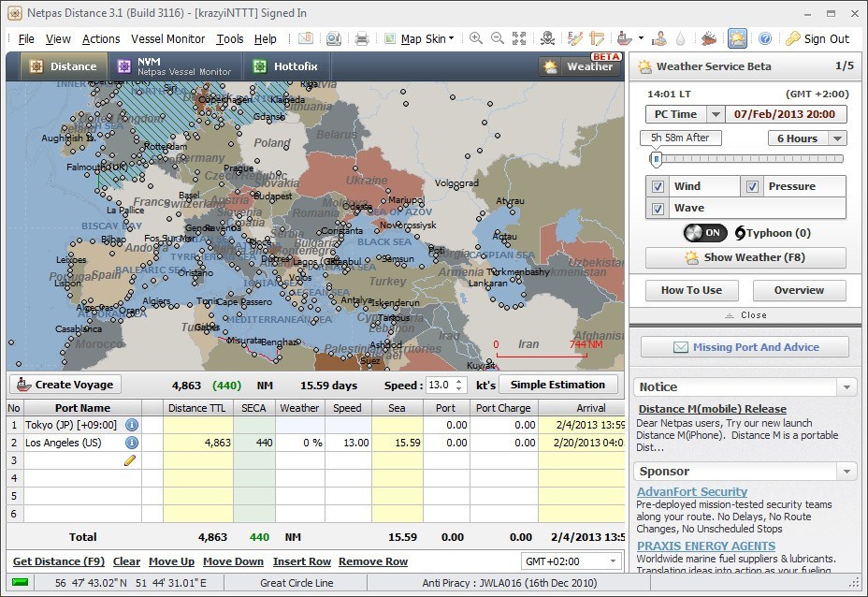Click the fit-to-screen arrows icon
868x597 pixels.
(519, 38)
